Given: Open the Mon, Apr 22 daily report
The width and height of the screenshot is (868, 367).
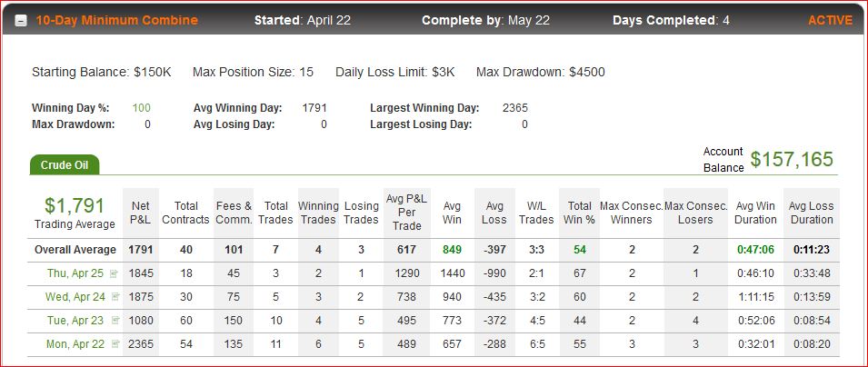Looking at the screenshot, I should click(x=75, y=343).
